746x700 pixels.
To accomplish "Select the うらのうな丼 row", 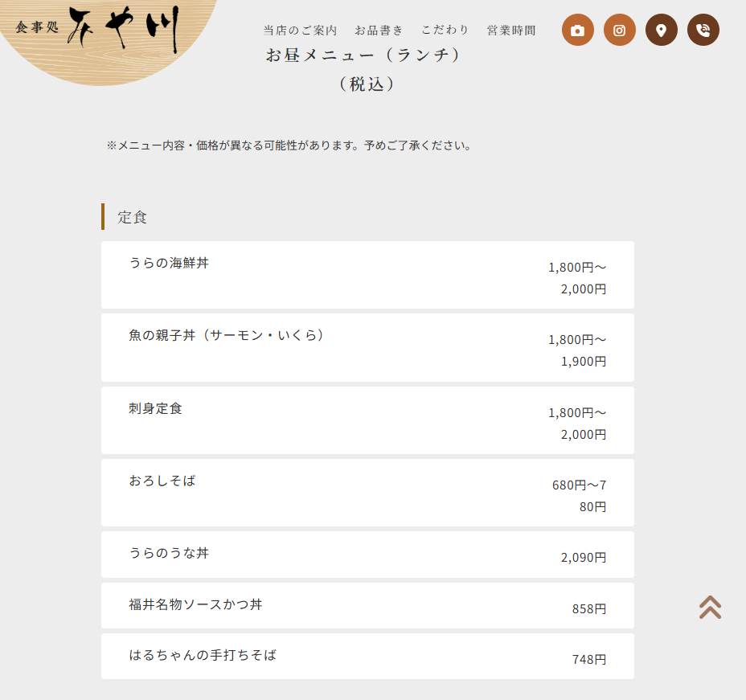I will click(x=367, y=555).
